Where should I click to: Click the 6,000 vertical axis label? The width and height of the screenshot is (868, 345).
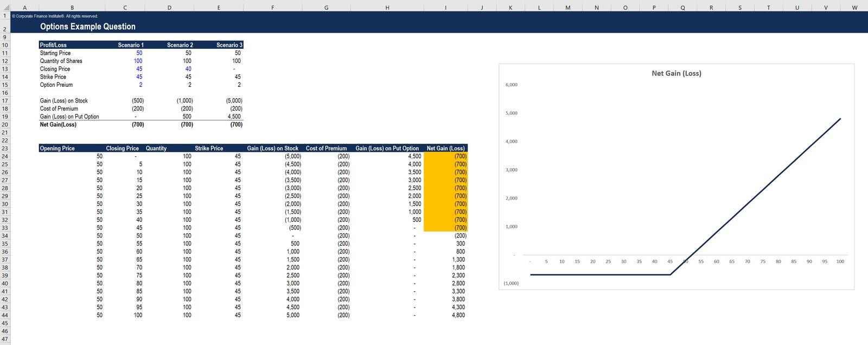pyautogui.click(x=511, y=85)
